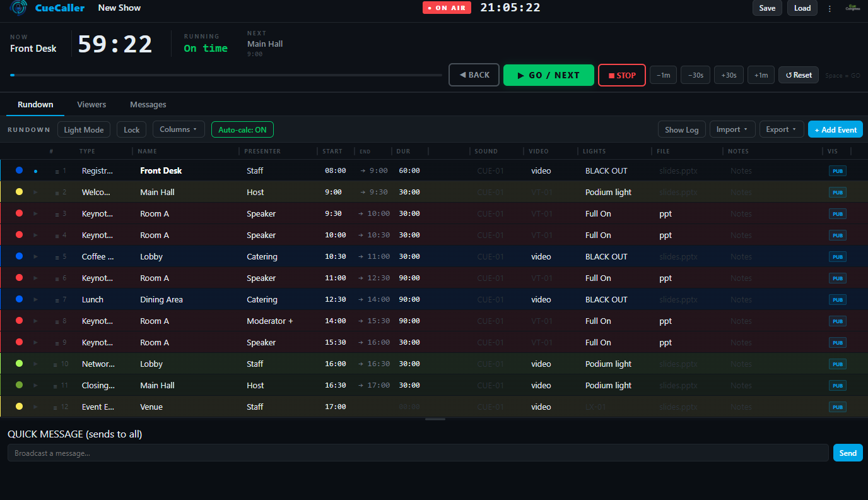The width and height of the screenshot is (868, 500).
Task: Toggle Auto-calc ON button
Action: coord(242,129)
